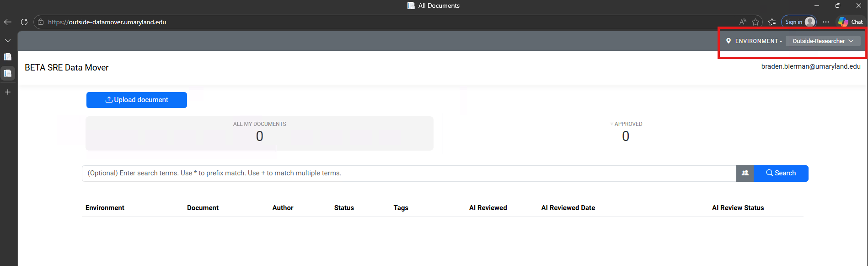Click the BETA SRE Data Mover title
Viewport: 868px width, 266px height.
[67, 68]
